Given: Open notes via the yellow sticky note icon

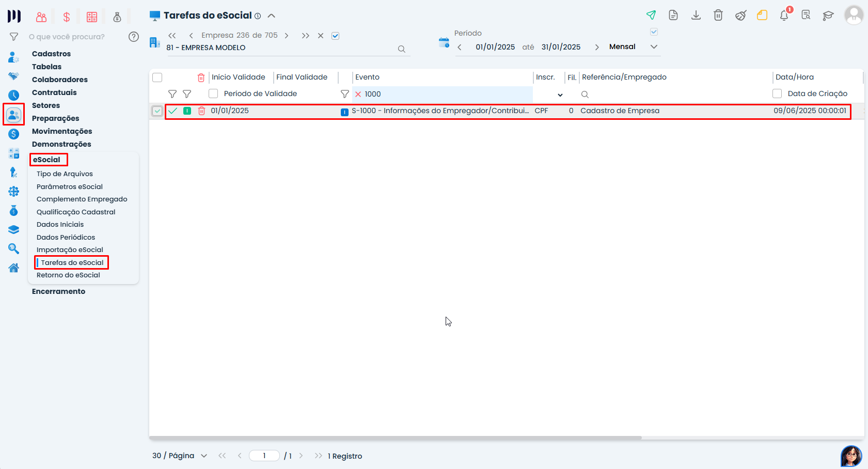Looking at the screenshot, I should [x=763, y=15].
